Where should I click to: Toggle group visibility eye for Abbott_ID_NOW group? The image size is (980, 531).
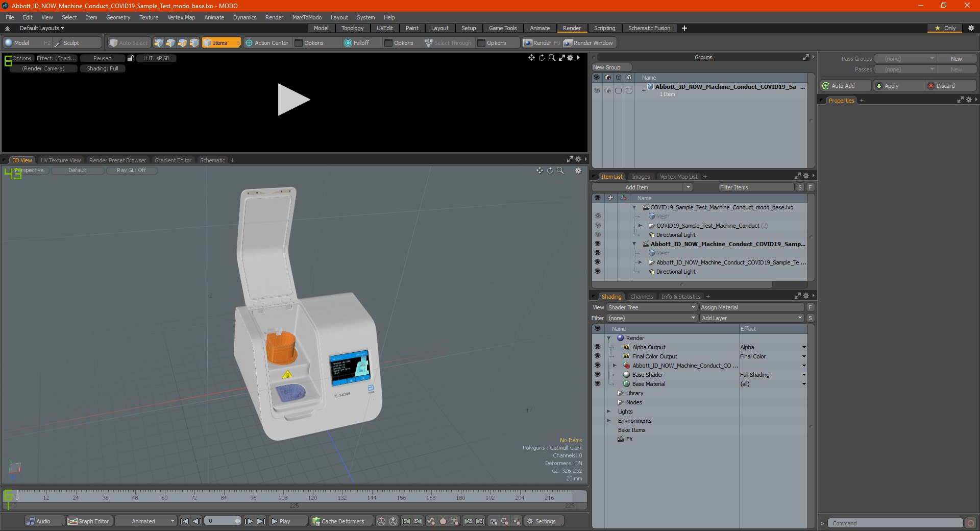point(596,90)
